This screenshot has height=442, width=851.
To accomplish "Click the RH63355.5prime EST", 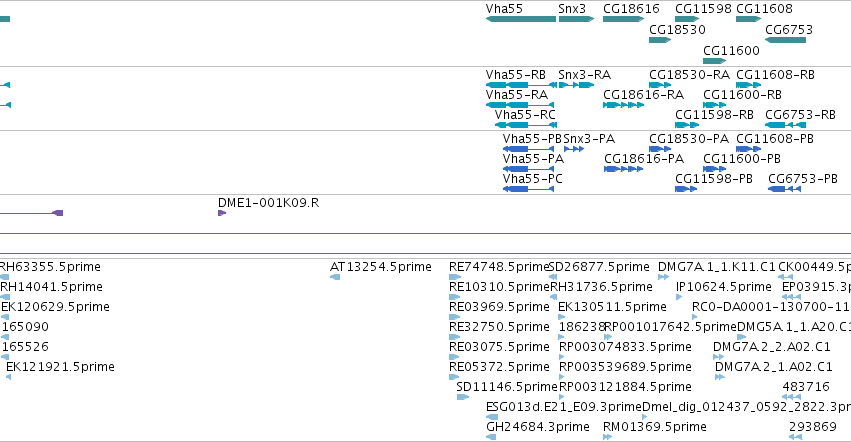I will click(x=4, y=277).
